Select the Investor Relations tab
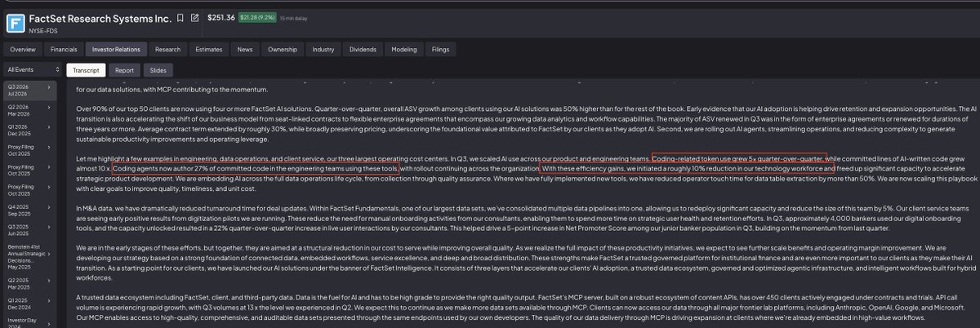The height and width of the screenshot is (328, 980). pyautogui.click(x=115, y=50)
